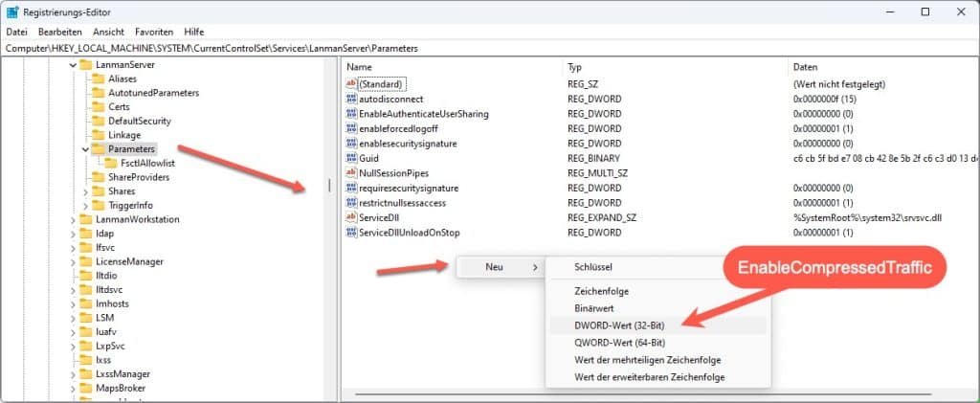Screen dimensions: 980x403
Task: Click the FsctlAllowlist folder icon
Action: tap(111, 163)
